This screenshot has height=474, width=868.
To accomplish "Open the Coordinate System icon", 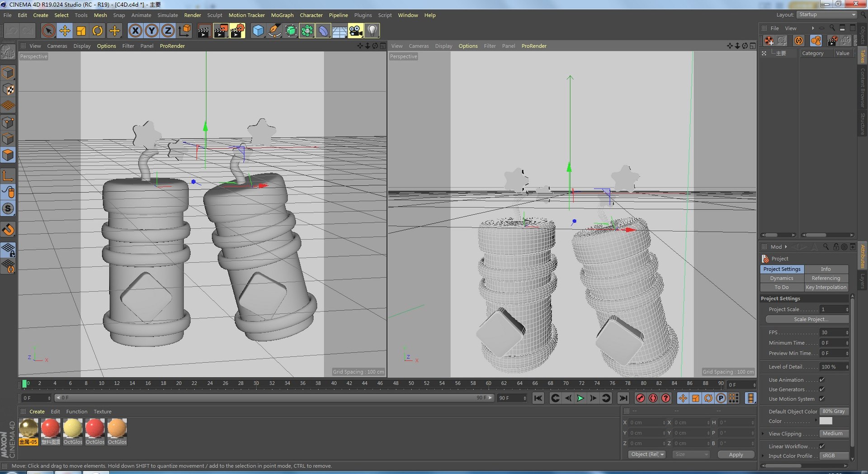I will click(184, 31).
